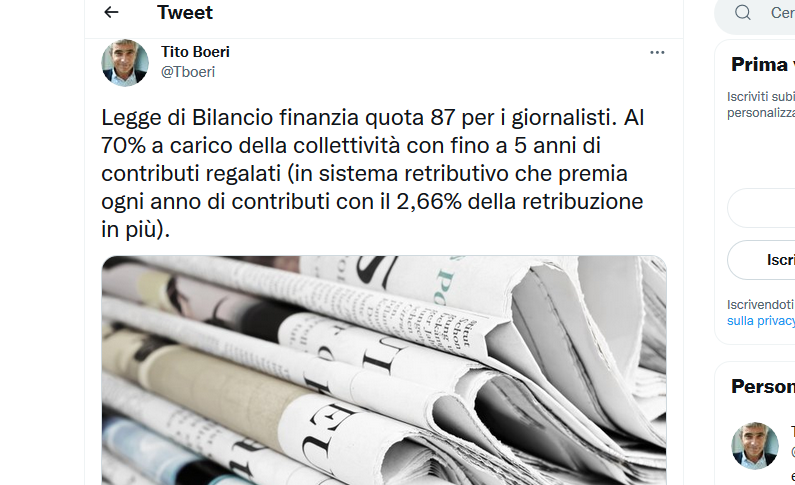
Task: Open the 'sulla privacy' link
Action: (761, 320)
